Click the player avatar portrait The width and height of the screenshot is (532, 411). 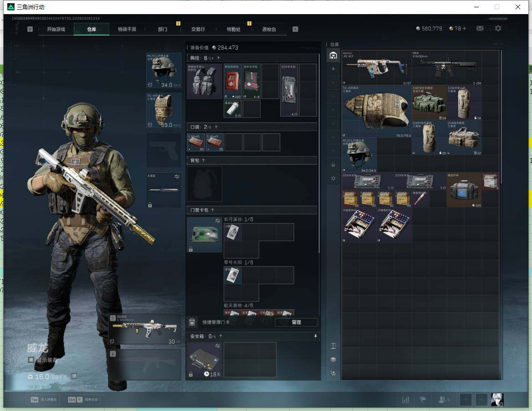497,400
